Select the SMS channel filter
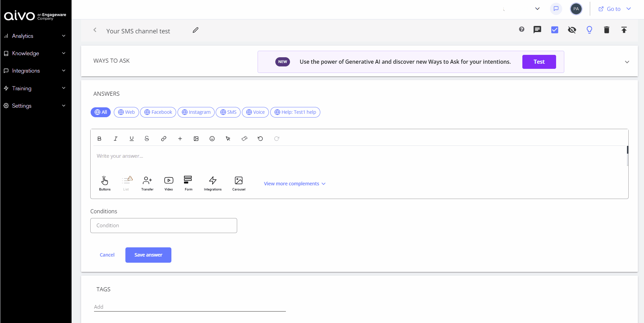 228,112
